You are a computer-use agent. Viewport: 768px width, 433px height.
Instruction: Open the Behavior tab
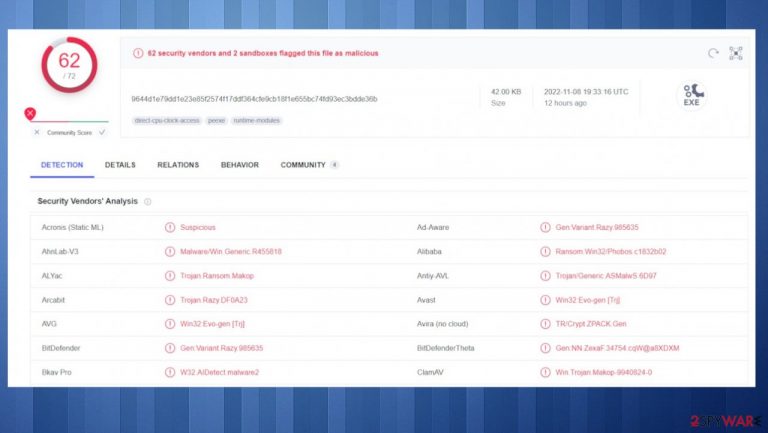pyautogui.click(x=240, y=165)
